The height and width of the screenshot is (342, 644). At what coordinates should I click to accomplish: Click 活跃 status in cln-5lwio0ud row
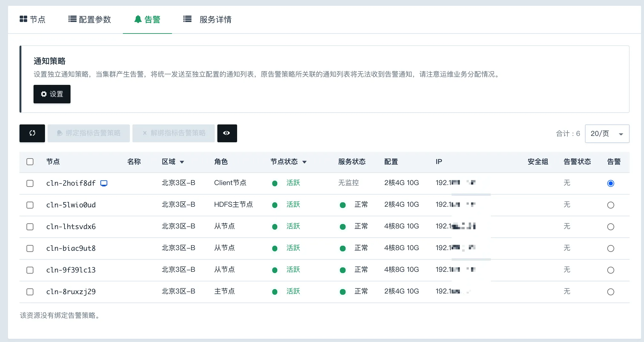tap(293, 204)
